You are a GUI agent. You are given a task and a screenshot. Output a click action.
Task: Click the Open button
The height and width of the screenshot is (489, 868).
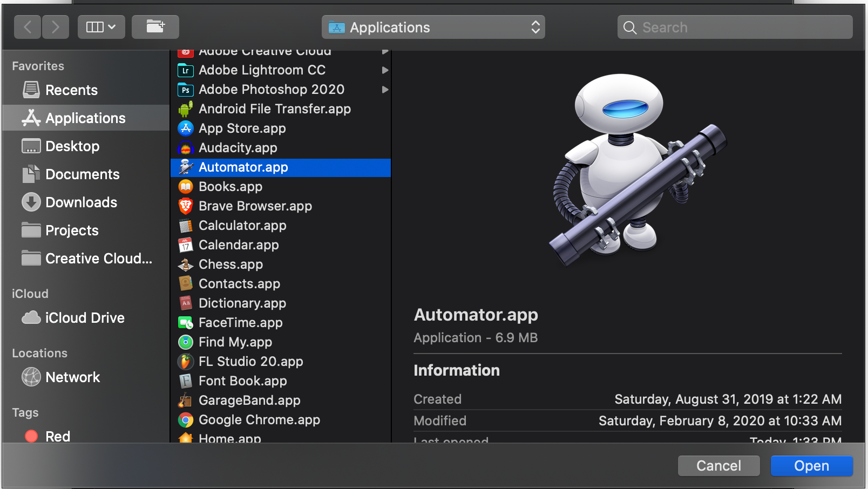coord(812,466)
